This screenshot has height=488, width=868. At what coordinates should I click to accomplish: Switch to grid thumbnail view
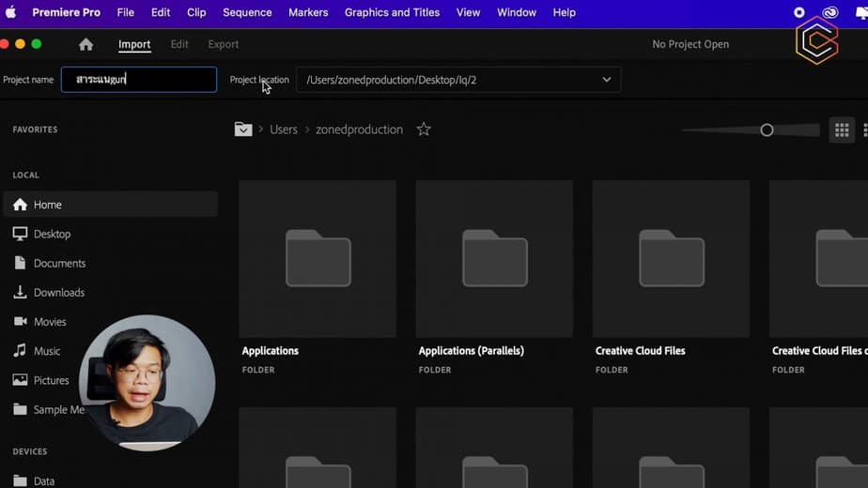pos(842,130)
